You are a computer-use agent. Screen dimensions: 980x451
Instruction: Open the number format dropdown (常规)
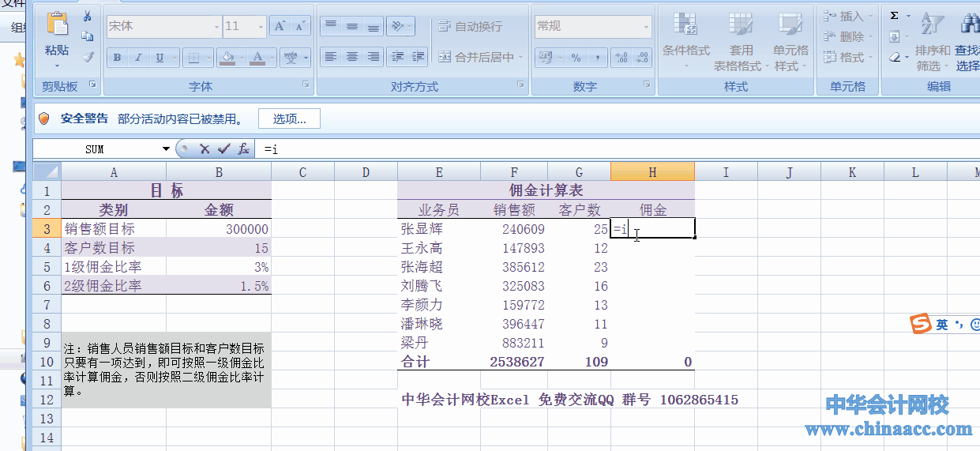coord(646,27)
